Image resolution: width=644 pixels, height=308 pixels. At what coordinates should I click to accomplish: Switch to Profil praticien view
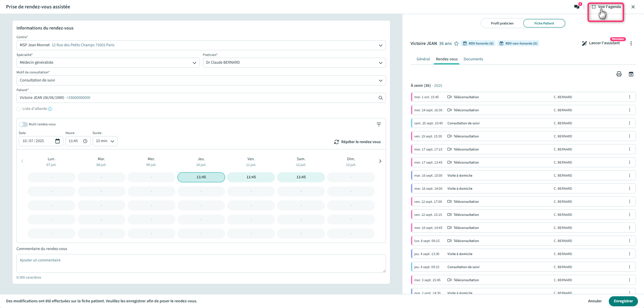coord(502,23)
